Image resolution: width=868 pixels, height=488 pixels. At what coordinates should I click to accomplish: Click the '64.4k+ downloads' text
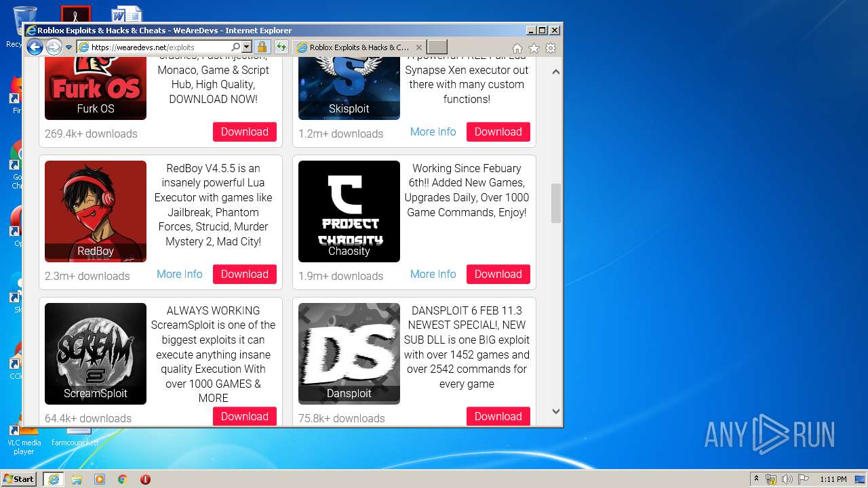(88, 418)
